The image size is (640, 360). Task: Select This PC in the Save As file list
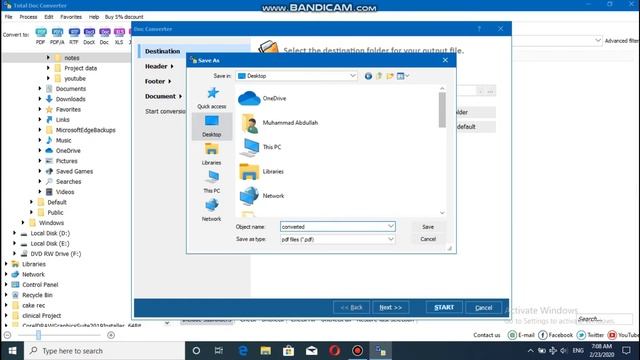(x=260, y=147)
